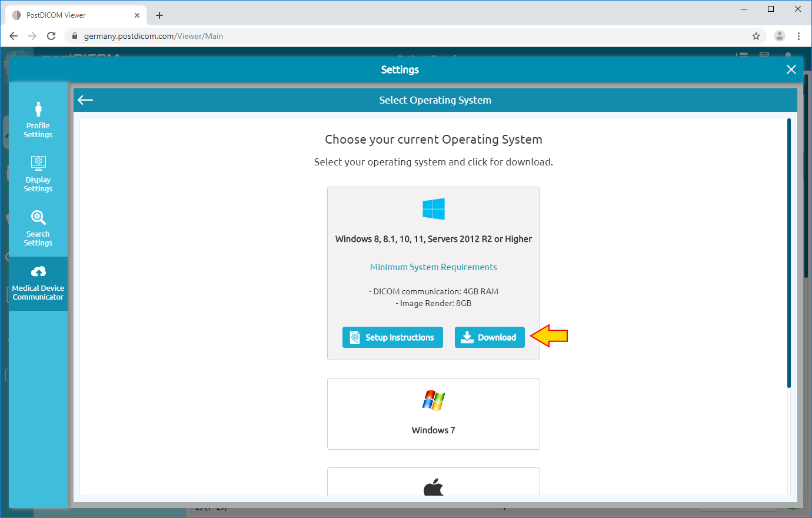Open Search Settings in the sidebar
The image size is (812, 518).
point(38,228)
